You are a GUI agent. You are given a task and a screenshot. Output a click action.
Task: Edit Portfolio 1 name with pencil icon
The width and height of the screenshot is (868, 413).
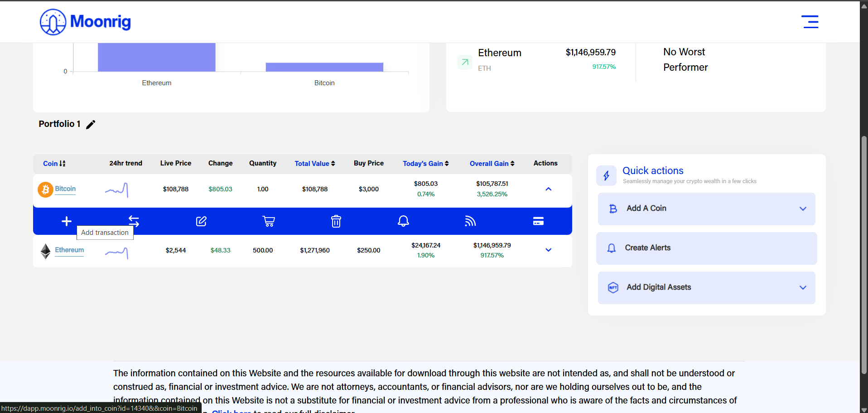[91, 124]
